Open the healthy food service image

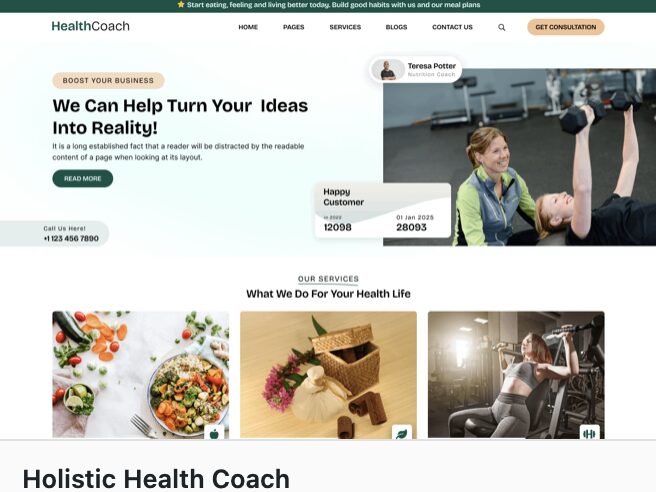pyautogui.click(x=141, y=375)
